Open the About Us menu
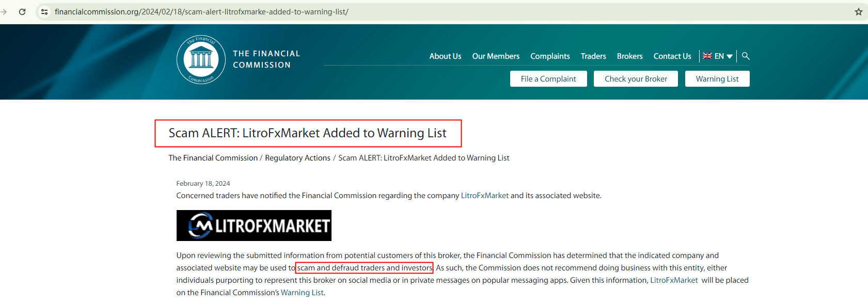This screenshot has width=868, height=305. (x=445, y=56)
